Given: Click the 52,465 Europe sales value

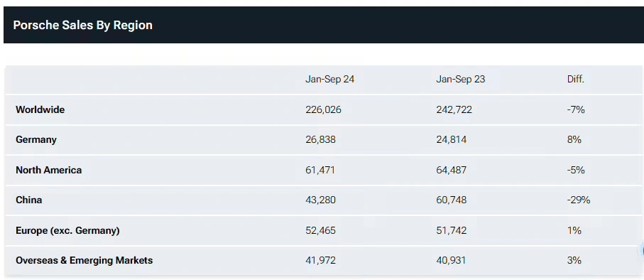Looking at the screenshot, I should [320, 230].
